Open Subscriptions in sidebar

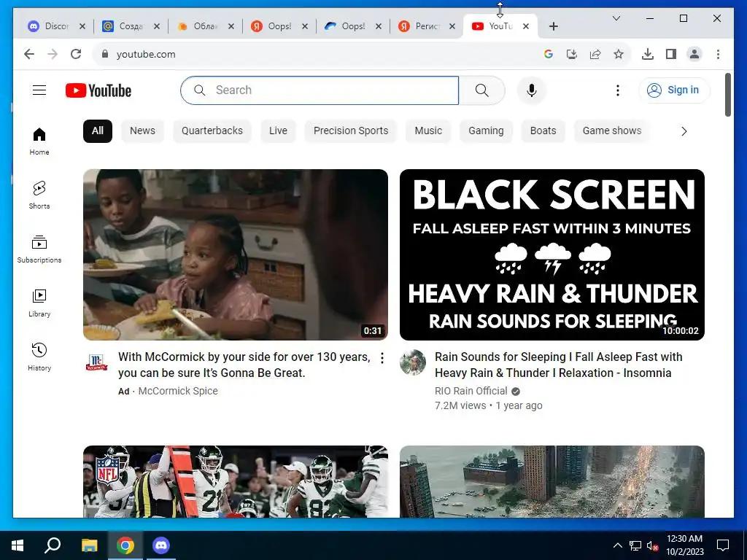point(39,249)
